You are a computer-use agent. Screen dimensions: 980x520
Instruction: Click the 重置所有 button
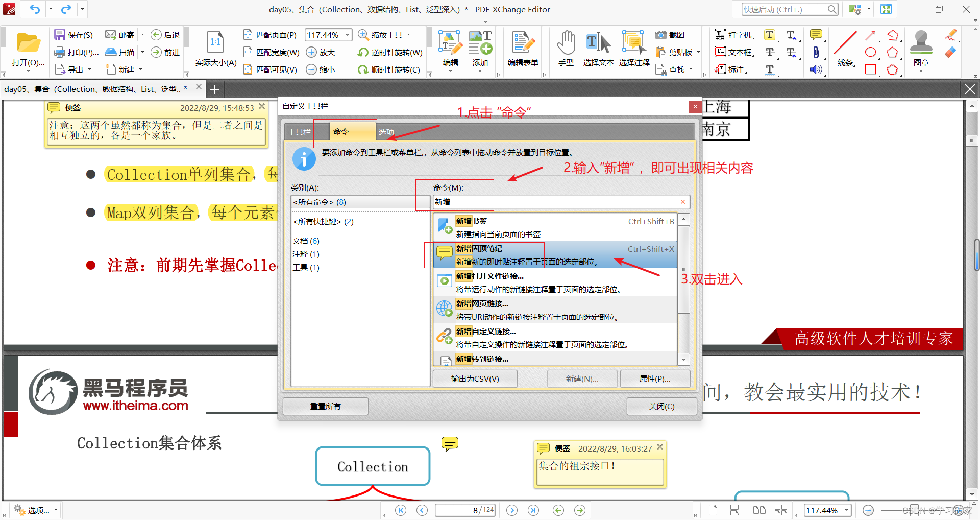(x=325, y=406)
